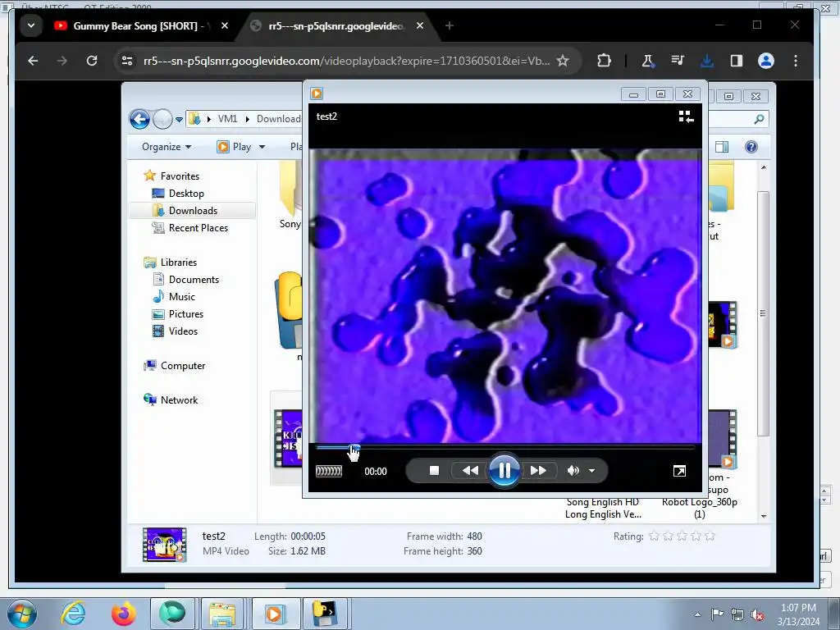This screenshot has width=840, height=630.
Task: Click the seek bar track midway
Action: pyautogui.click(x=505, y=447)
